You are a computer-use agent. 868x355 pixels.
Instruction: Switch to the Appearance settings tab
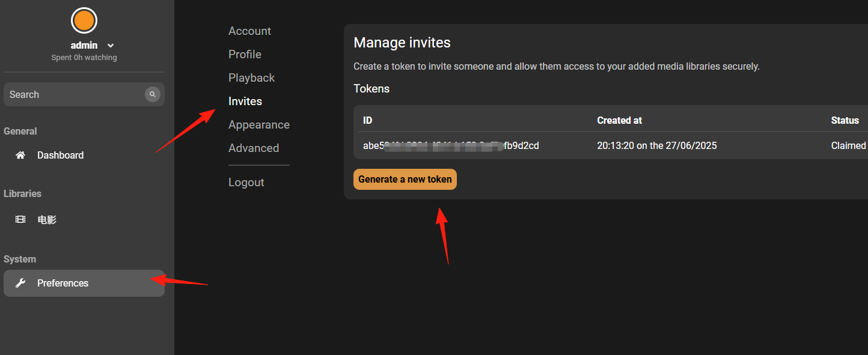pyautogui.click(x=259, y=125)
